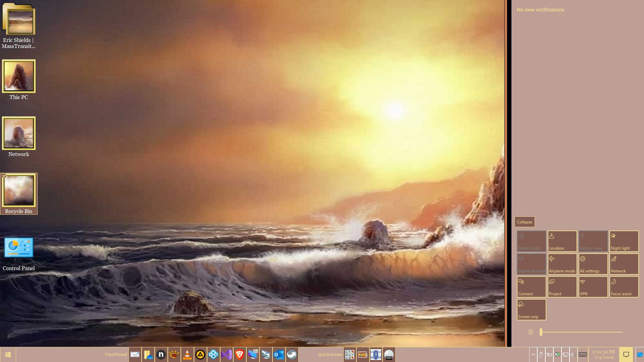644x362 pixels.
Task: Click the volume speaker tray icon
Action: point(573,355)
